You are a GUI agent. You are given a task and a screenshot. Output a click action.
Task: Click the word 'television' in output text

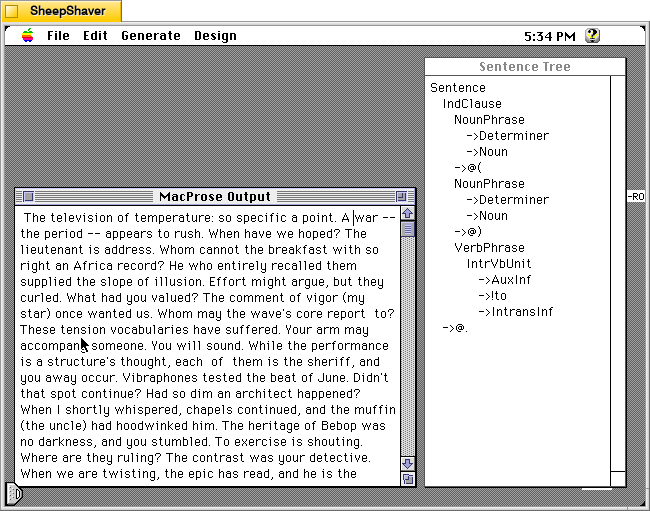(81, 218)
